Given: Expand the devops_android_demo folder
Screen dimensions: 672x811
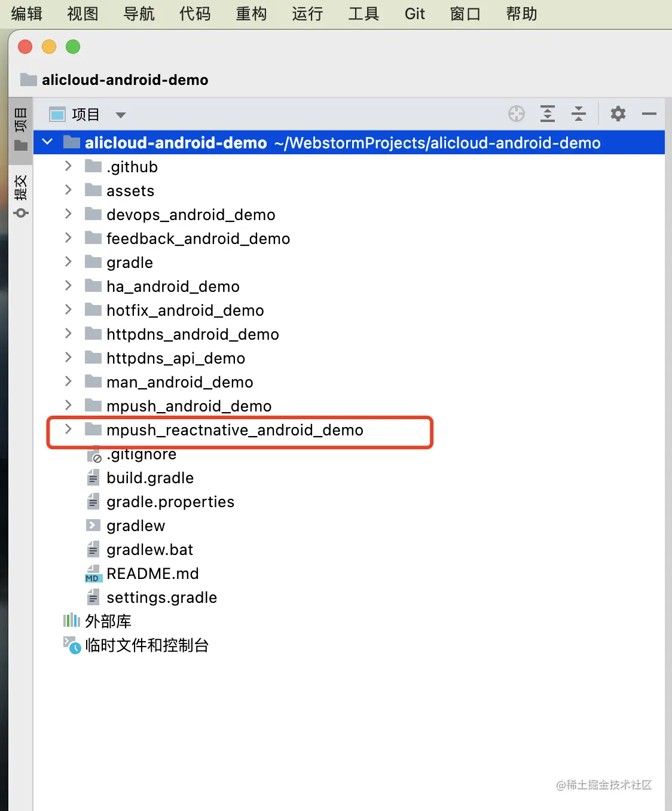Looking at the screenshot, I should point(68,214).
